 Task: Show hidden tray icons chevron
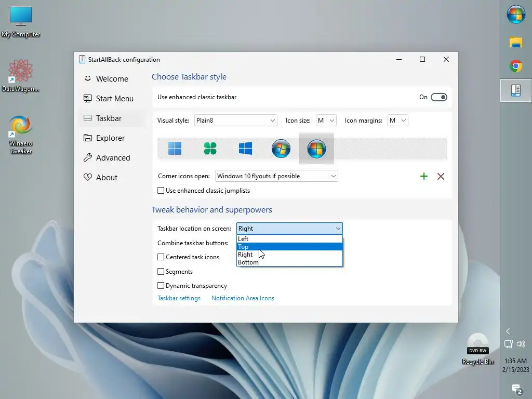point(508,331)
